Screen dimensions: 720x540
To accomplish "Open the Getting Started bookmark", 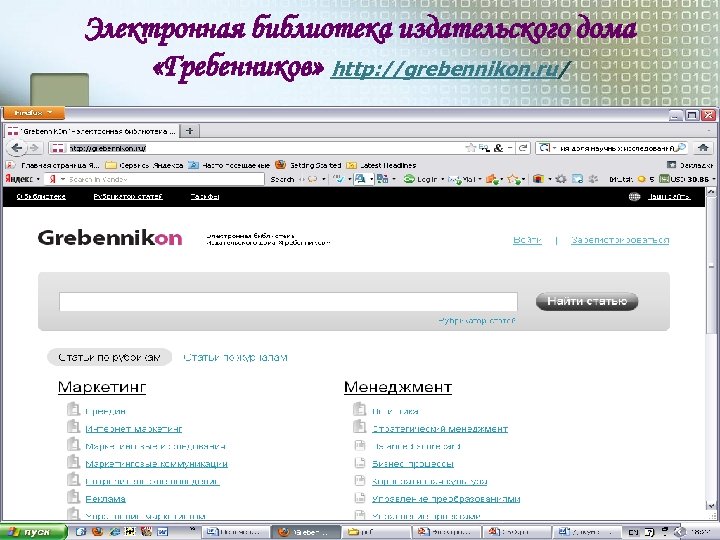I will point(308,165).
